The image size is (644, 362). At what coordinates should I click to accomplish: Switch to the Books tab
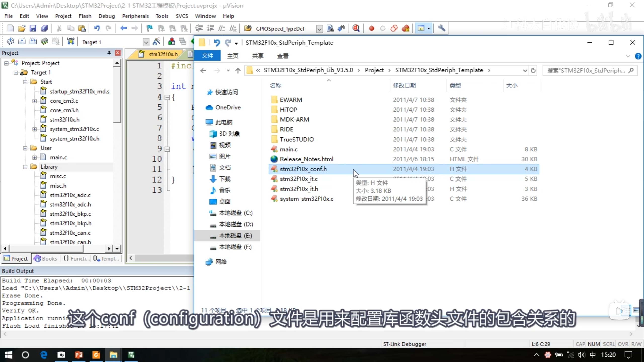click(46, 259)
